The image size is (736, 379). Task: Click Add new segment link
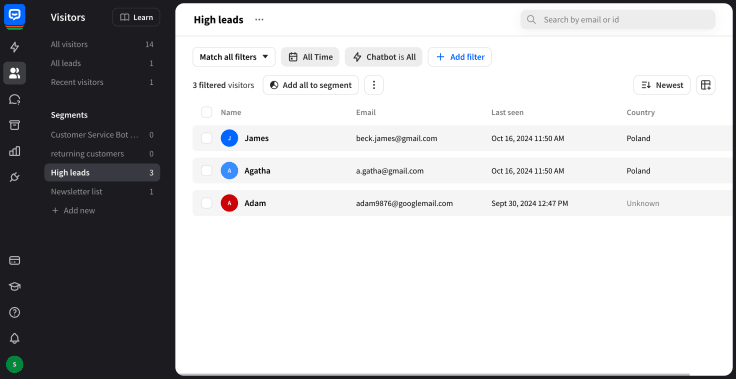click(73, 210)
